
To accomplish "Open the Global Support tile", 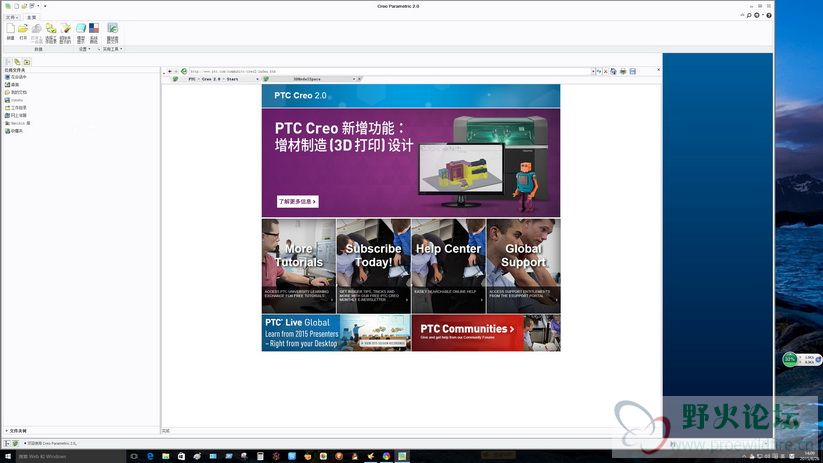I will click(x=524, y=266).
